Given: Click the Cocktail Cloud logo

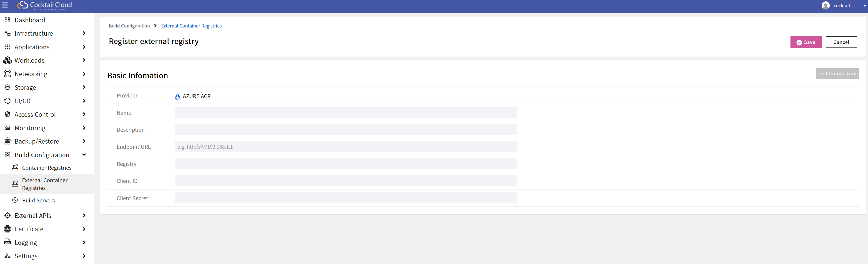Looking at the screenshot, I should point(45,5).
